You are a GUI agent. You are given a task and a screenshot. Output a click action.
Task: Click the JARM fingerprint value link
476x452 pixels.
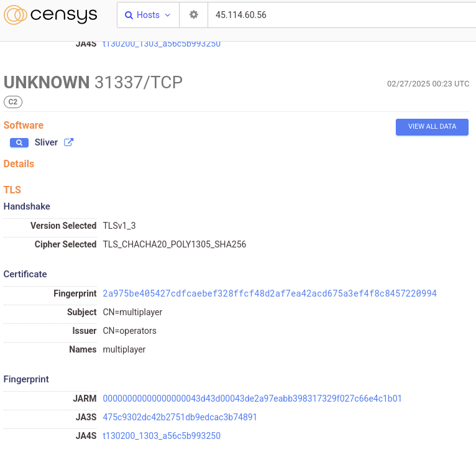coord(252,398)
